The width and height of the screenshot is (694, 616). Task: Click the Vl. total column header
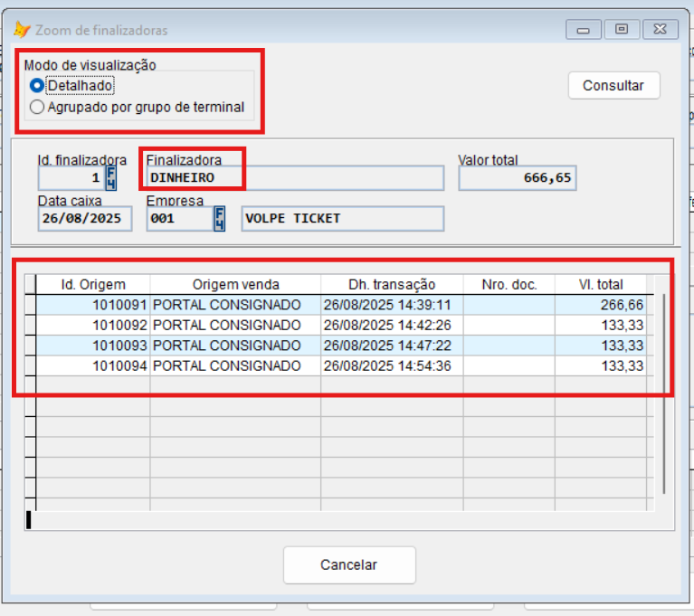[601, 284]
